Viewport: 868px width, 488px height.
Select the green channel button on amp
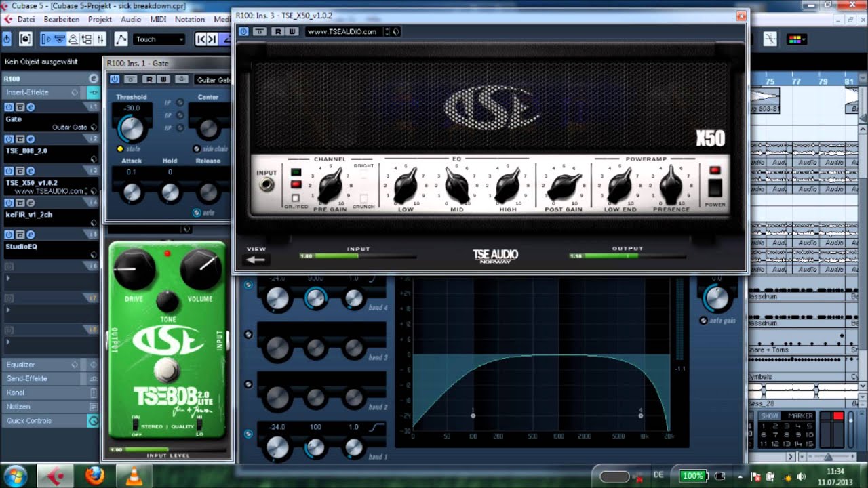[296, 172]
